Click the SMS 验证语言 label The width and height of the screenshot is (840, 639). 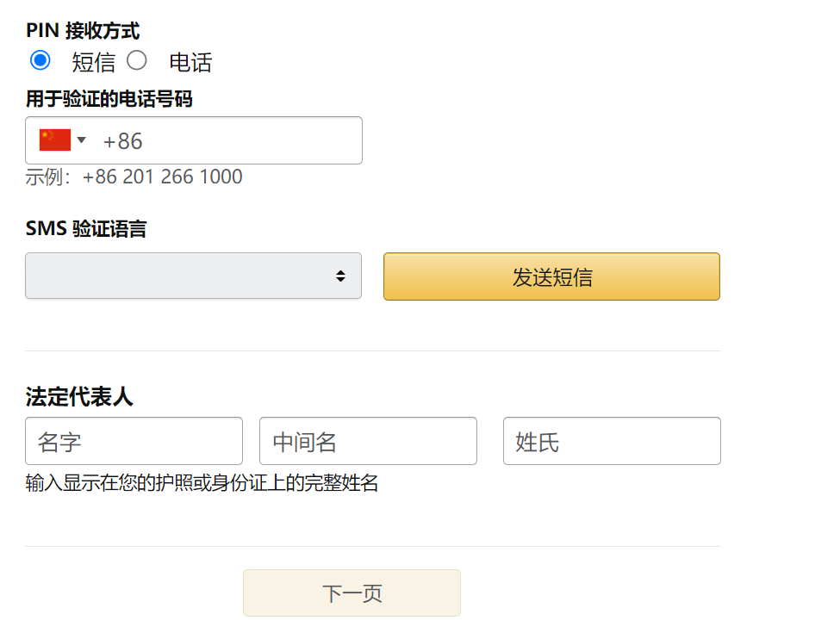[86, 229]
